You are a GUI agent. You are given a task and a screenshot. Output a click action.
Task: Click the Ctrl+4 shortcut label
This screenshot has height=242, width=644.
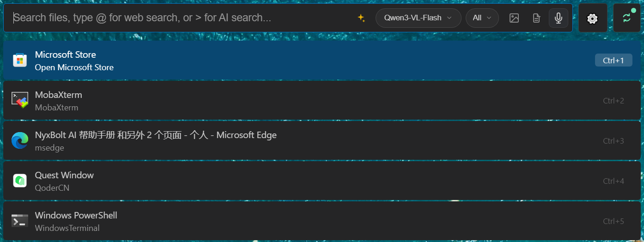point(614,181)
